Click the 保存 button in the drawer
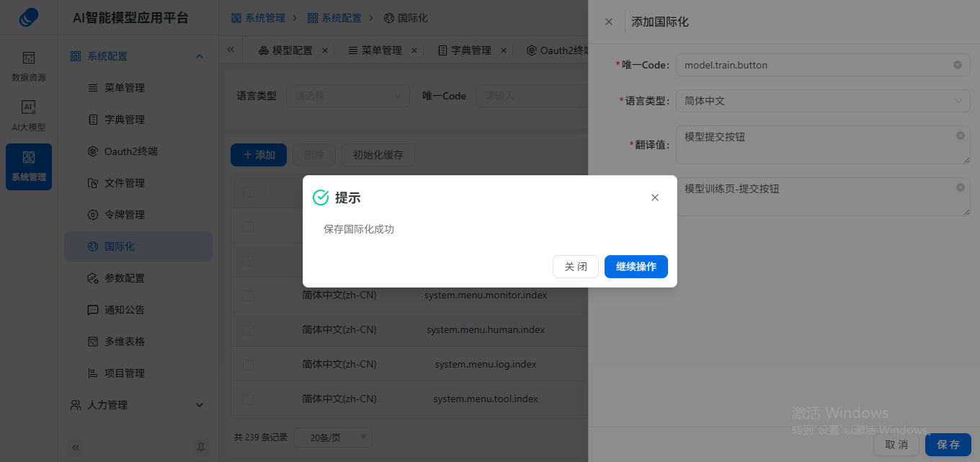The width and height of the screenshot is (980, 462). (x=948, y=445)
